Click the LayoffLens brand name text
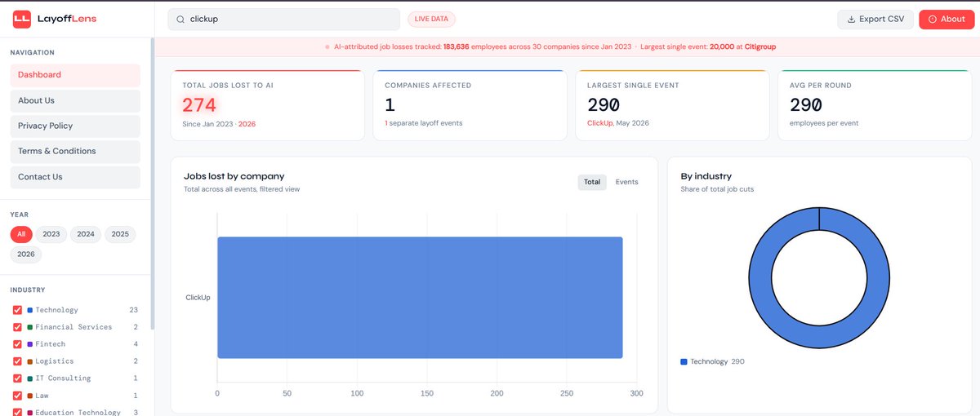This screenshot has height=416, width=980. [x=67, y=19]
